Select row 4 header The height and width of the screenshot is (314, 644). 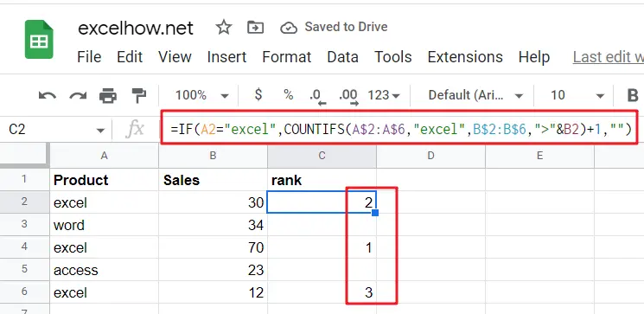(24, 247)
